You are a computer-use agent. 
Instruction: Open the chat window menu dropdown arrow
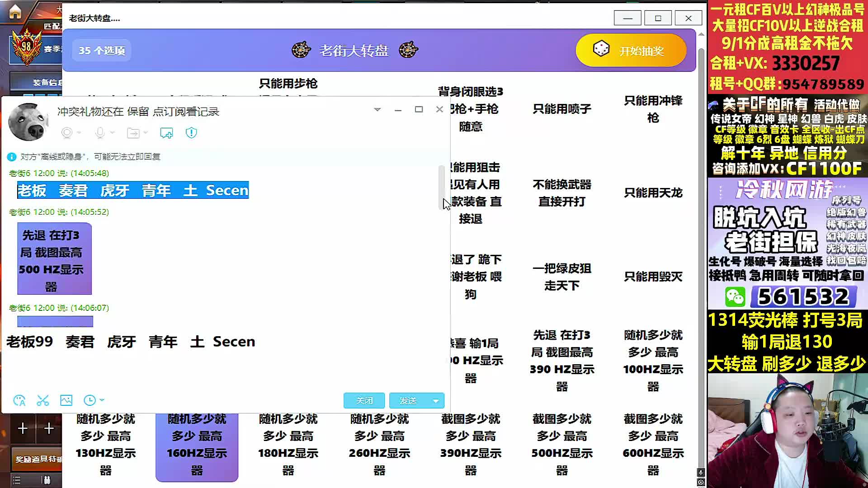point(377,109)
